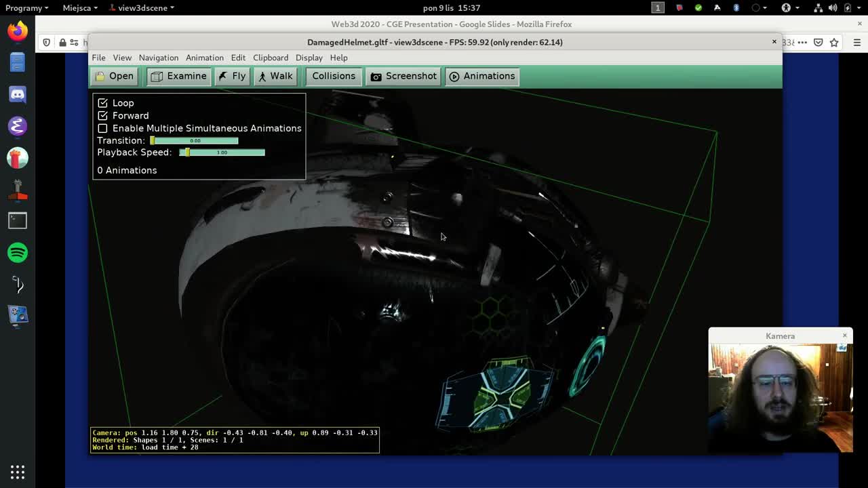
Task: Open the File menu in view3dscene
Action: 98,58
